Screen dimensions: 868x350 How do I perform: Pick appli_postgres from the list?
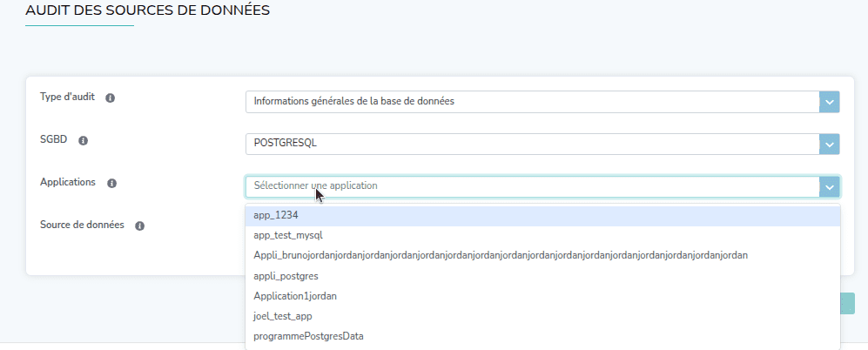coord(286,276)
